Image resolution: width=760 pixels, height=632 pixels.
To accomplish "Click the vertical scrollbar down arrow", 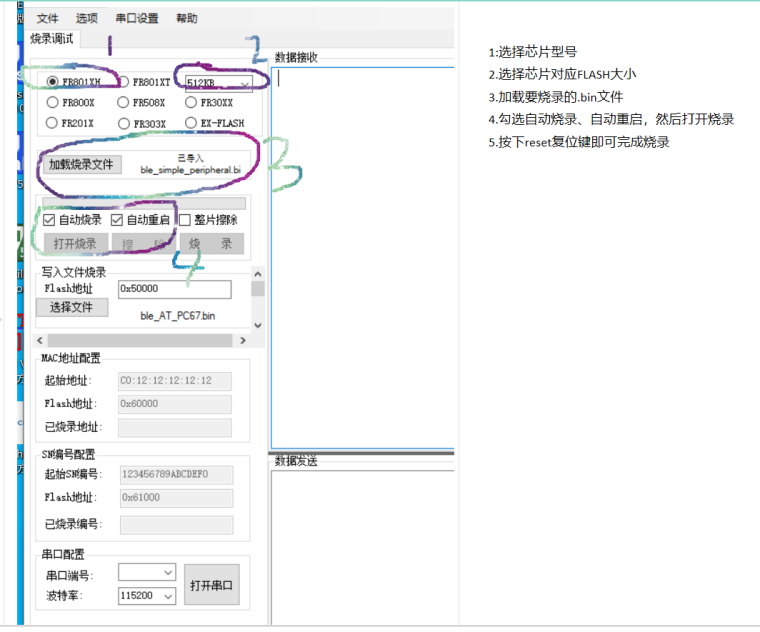I will point(258,325).
